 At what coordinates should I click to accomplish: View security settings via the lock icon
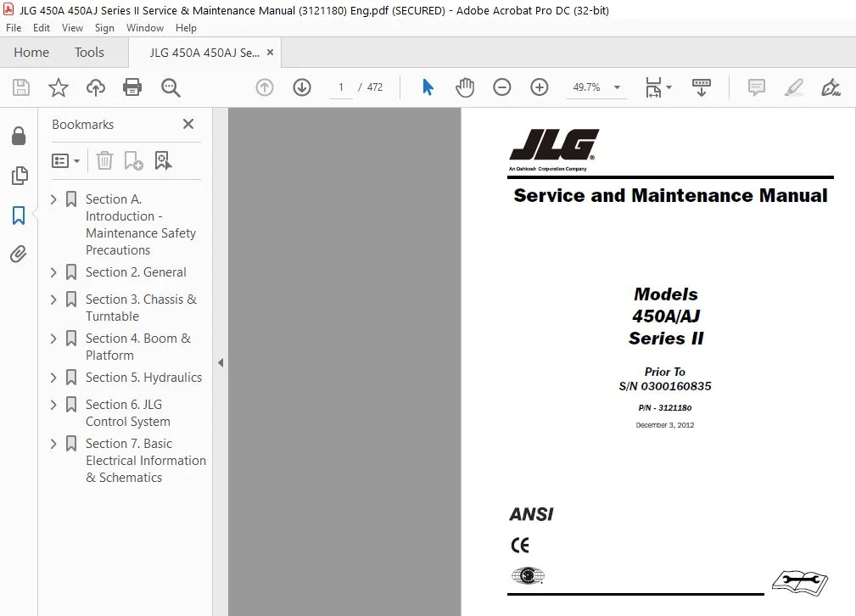pyautogui.click(x=19, y=136)
